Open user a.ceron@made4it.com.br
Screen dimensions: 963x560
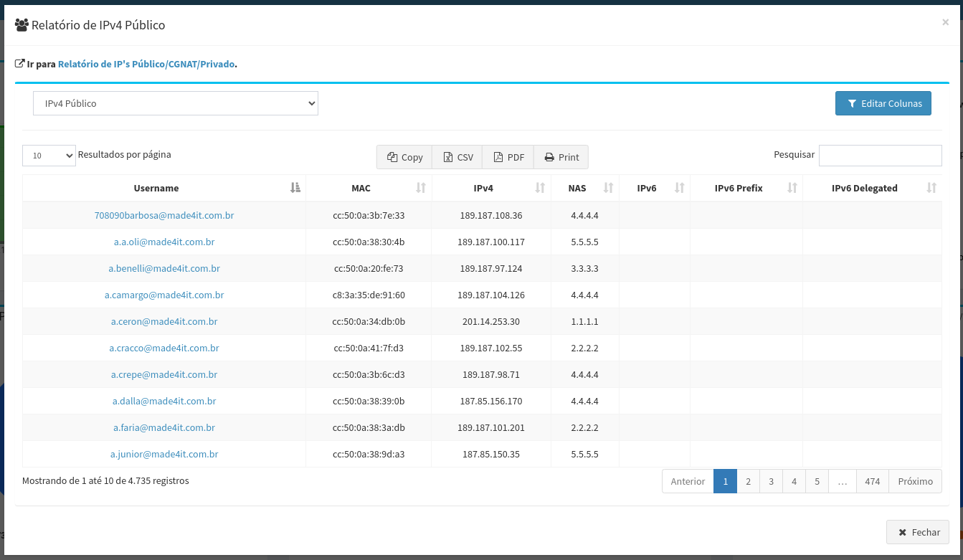click(164, 321)
